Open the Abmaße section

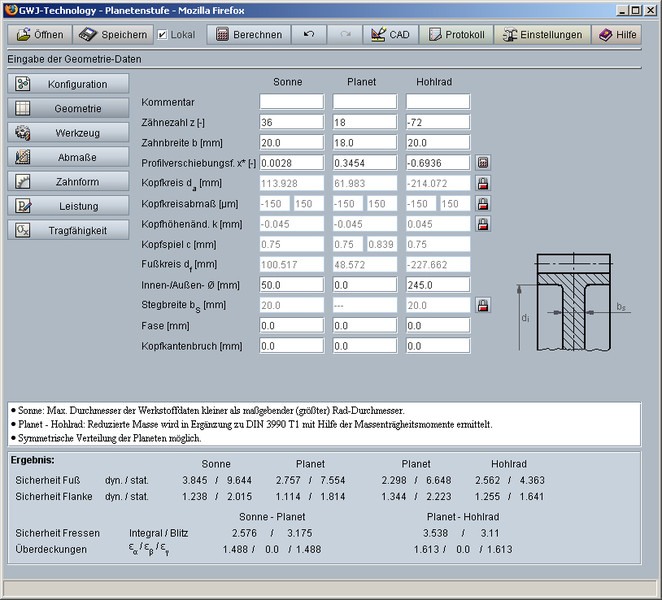[x=69, y=157]
